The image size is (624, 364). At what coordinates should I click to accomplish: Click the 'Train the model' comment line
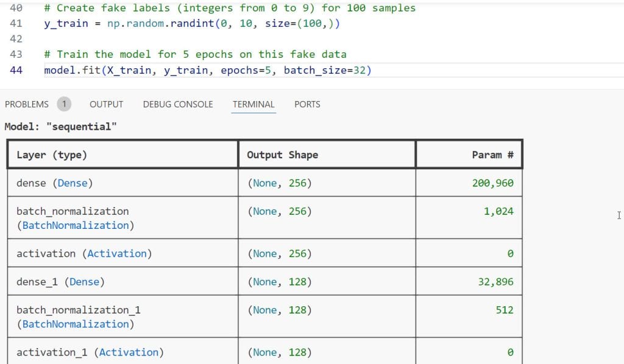click(x=196, y=54)
